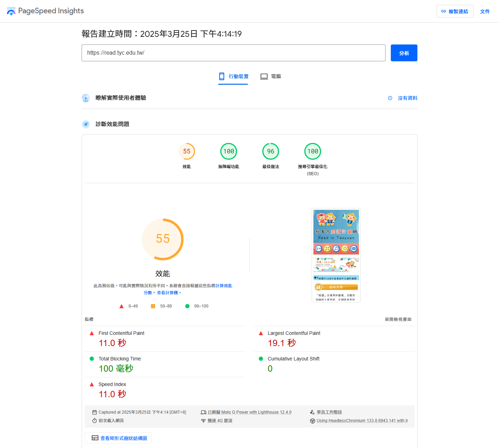This screenshot has width=499, height=448.
Task: Copy the report link via 複製連結
Action: 455,11
